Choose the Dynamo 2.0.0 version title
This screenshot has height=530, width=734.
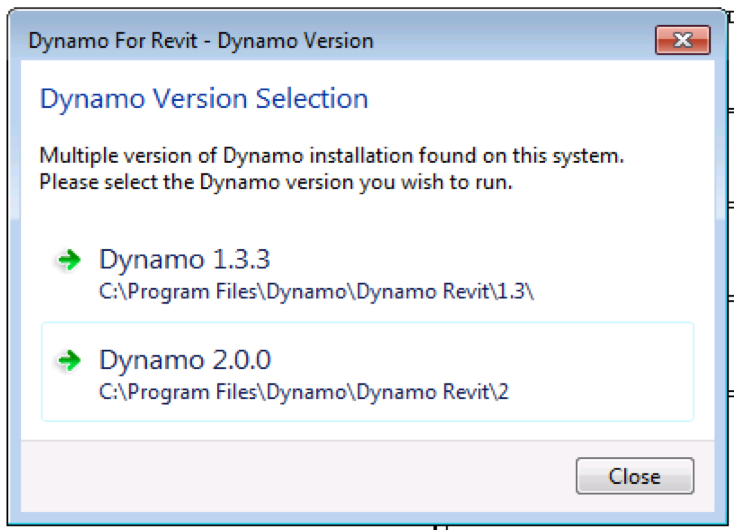(184, 360)
